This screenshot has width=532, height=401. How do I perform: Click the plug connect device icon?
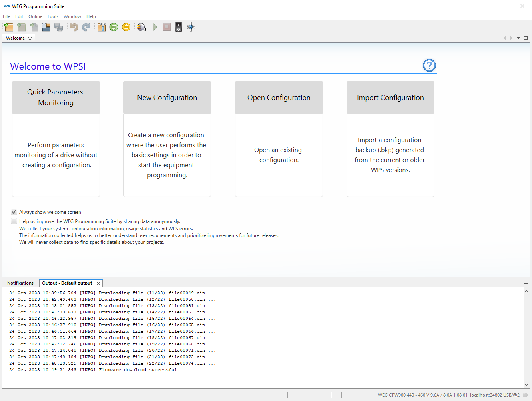click(x=141, y=27)
